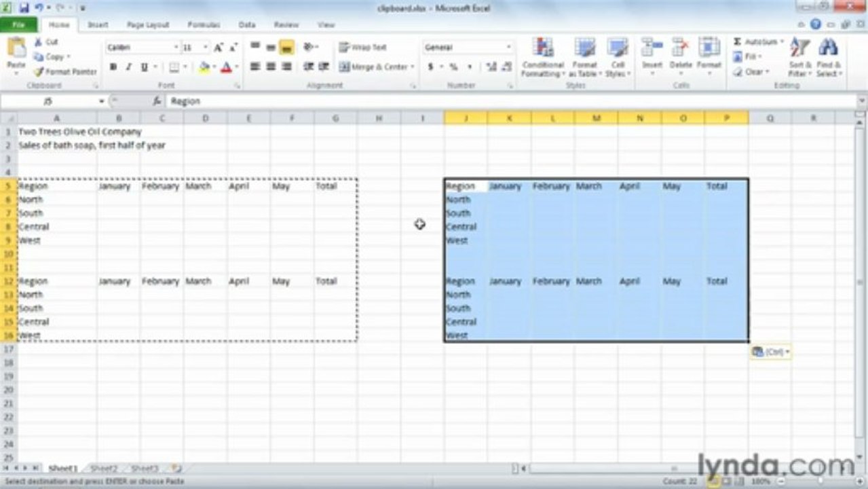Click column header Q
This screenshot has width=868, height=489.
click(770, 118)
